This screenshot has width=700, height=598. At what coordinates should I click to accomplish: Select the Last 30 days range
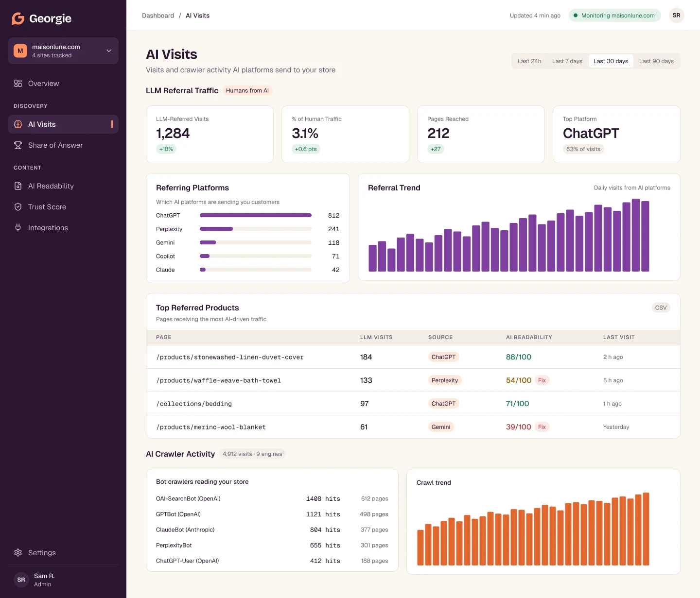pyautogui.click(x=611, y=61)
